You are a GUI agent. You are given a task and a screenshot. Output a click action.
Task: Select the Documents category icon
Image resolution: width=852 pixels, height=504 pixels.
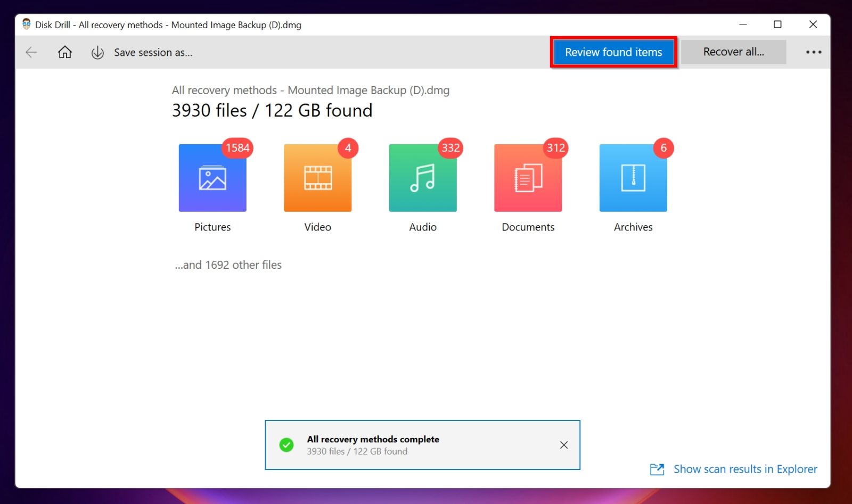(x=528, y=177)
